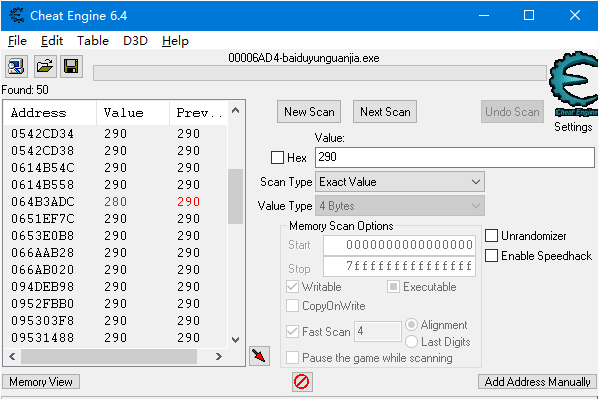Open the D3D menu

[x=135, y=41]
